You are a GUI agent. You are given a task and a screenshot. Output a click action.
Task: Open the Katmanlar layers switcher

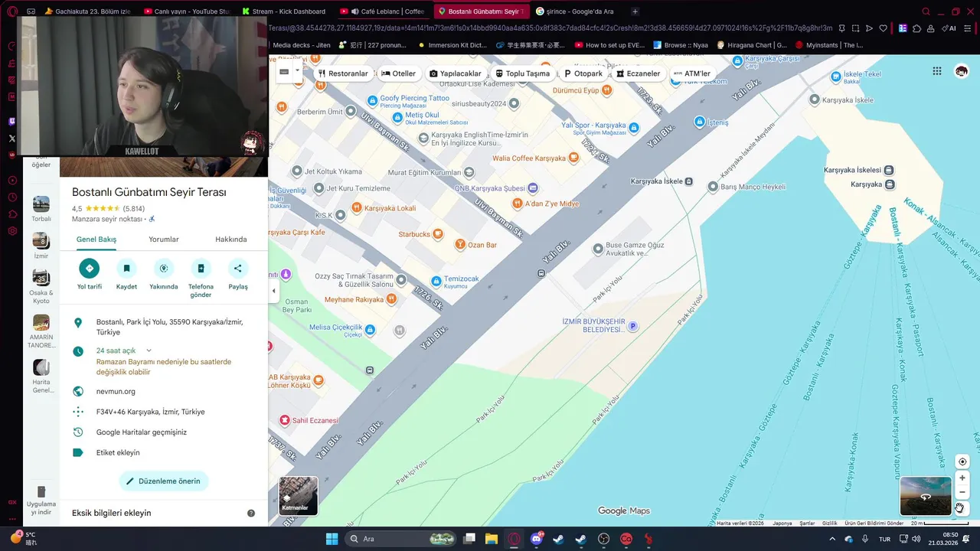[298, 495]
